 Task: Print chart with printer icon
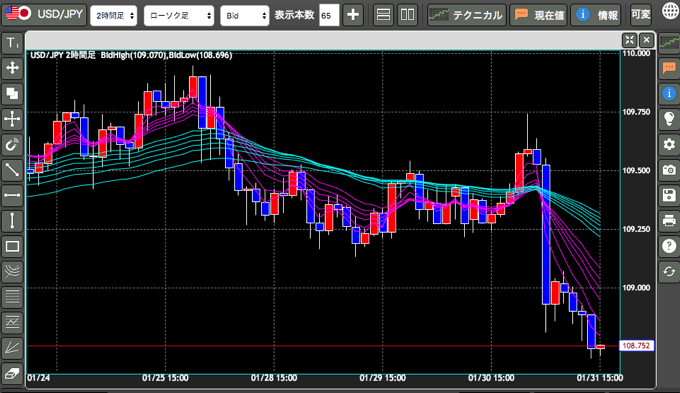tap(669, 221)
